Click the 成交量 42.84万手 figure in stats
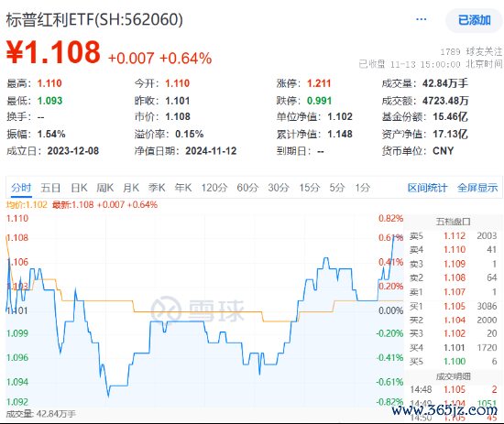Screen dimensions: 504x424 445,83
